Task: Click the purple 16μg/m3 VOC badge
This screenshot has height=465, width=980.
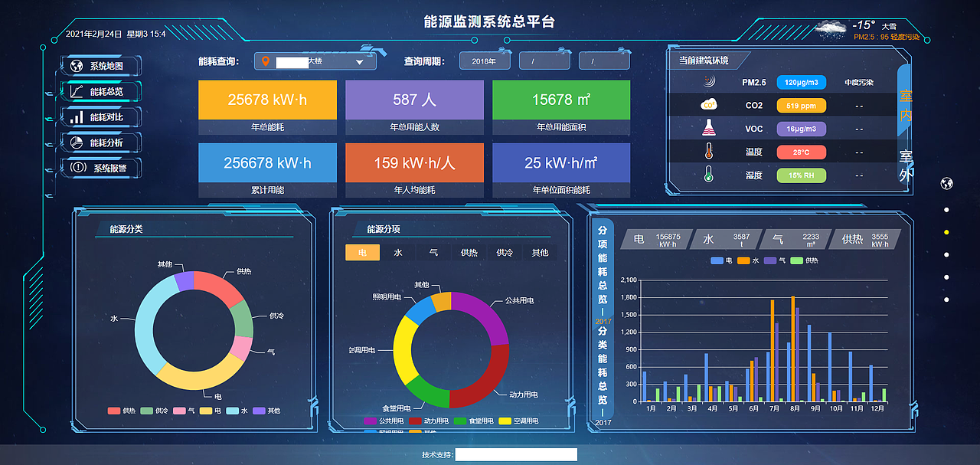Action: (802, 129)
